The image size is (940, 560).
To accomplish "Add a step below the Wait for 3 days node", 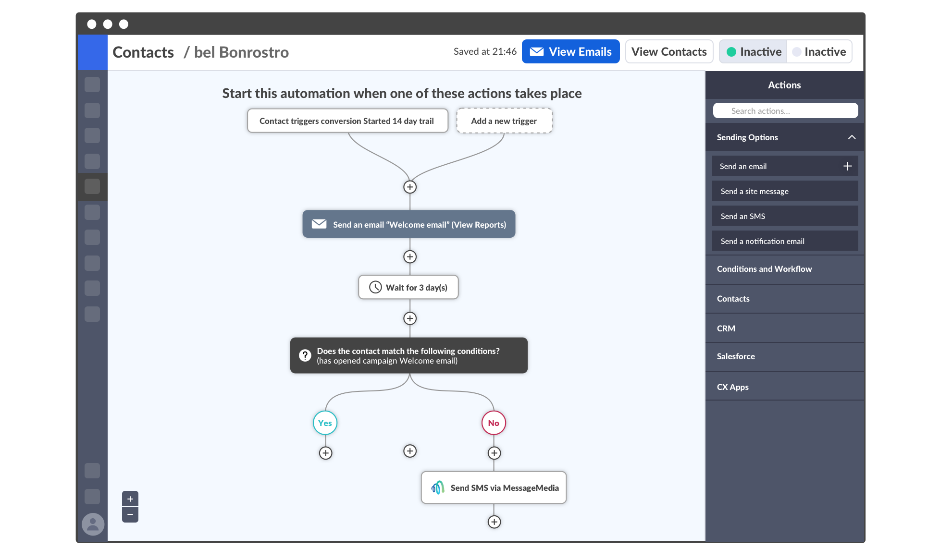I will click(410, 318).
